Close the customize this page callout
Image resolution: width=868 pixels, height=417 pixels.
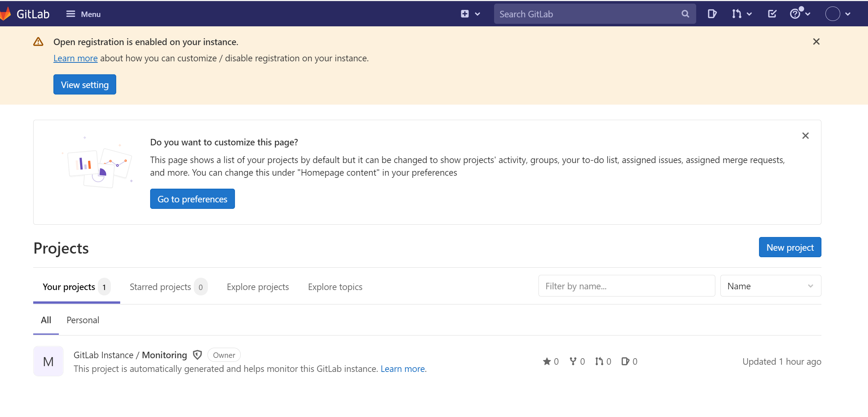(x=805, y=136)
